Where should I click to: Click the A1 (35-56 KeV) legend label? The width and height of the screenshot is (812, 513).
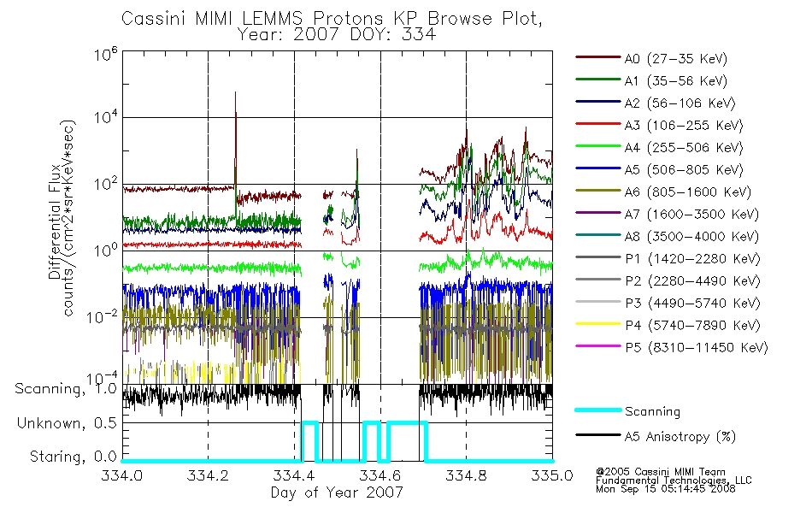(675, 81)
